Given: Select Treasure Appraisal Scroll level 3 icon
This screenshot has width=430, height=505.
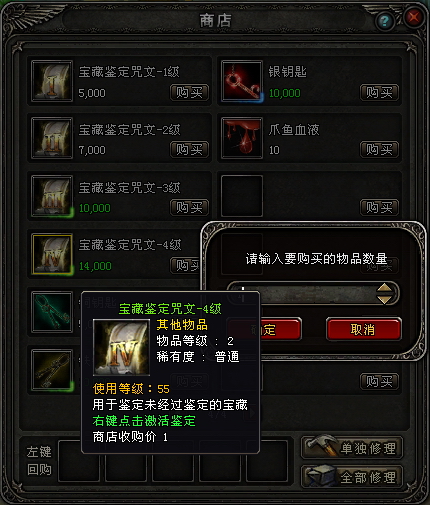Looking at the screenshot, I should pyautogui.click(x=52, y=196).
